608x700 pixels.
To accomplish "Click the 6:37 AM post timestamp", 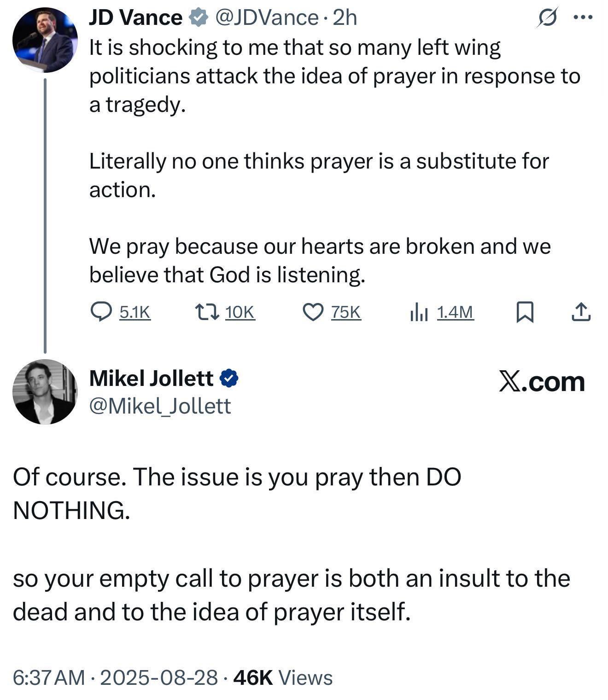I will coord(49,677).
